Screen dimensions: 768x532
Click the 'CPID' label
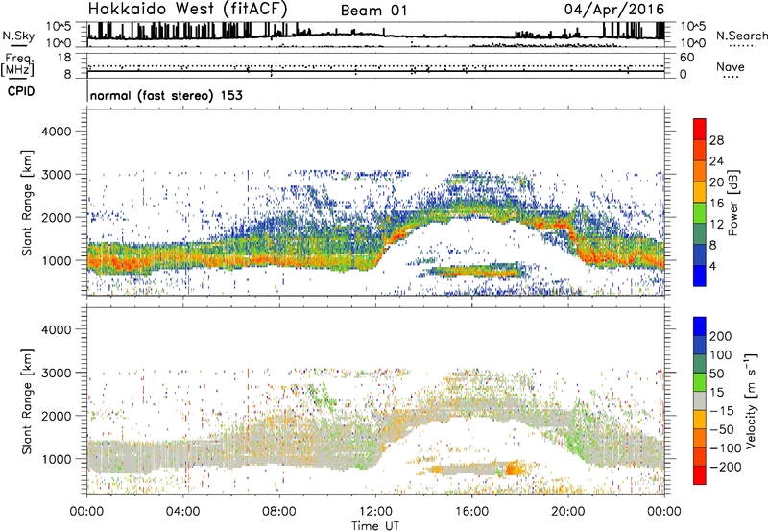[x=21, y=91]
